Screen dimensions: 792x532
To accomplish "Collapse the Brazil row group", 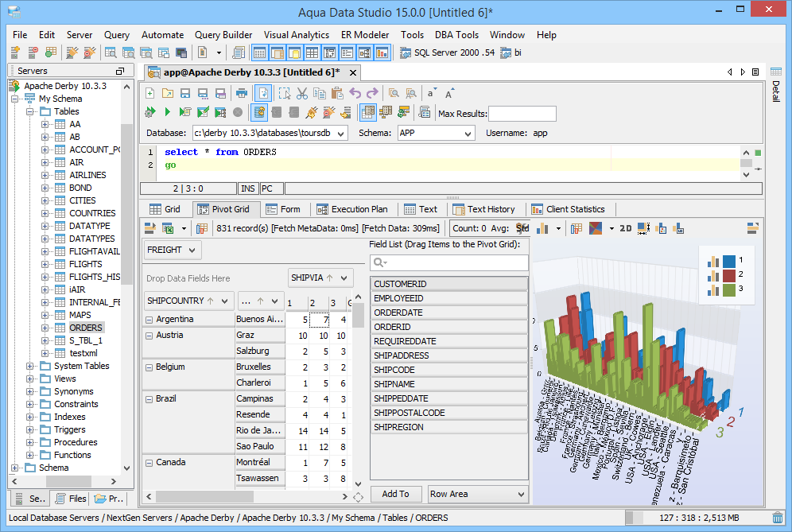I will (149, 399).
